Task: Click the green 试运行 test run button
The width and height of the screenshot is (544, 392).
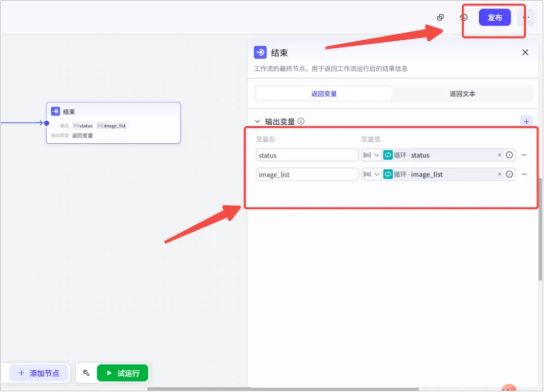Action: coord(122,373)
